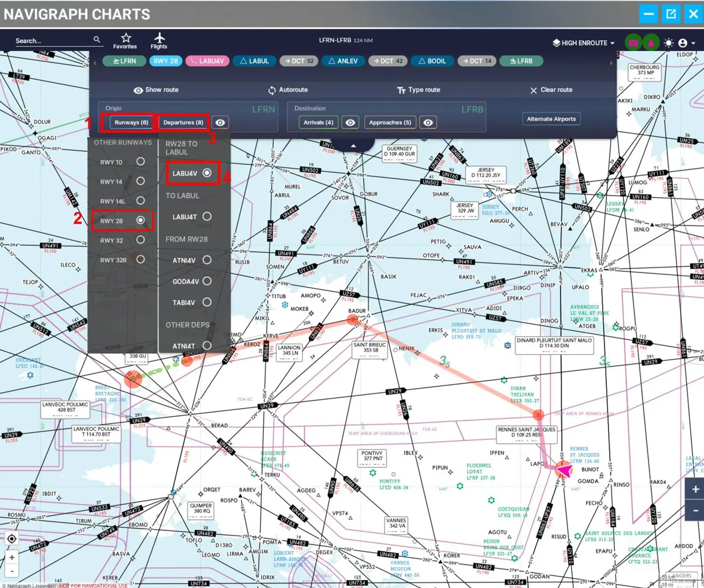Click the LABUL waypoint chip
This screenshot has width=704, height=588.
(254, 61)
